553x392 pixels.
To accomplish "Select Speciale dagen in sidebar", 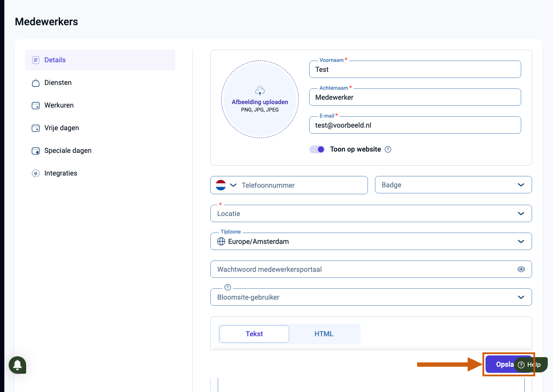I will coord(100,151).
